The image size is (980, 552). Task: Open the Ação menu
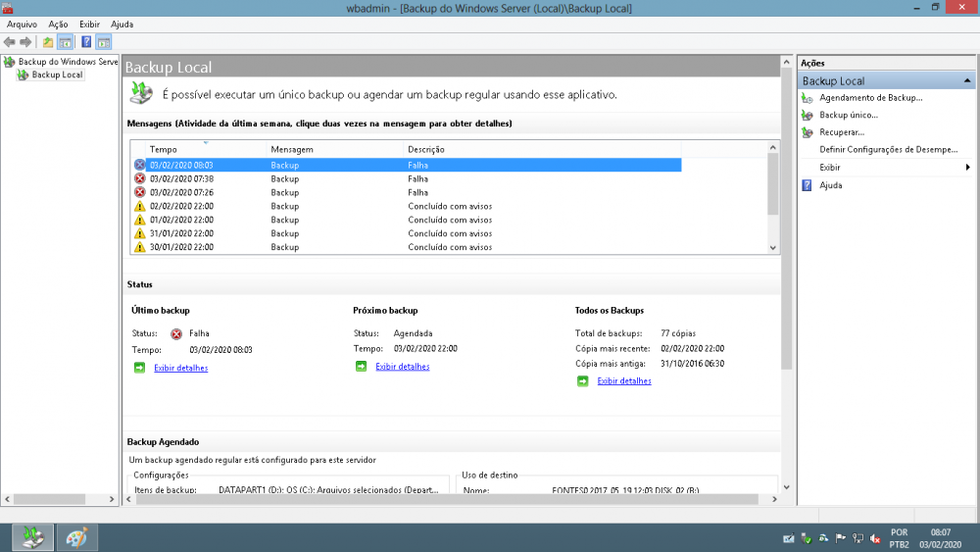[x=58, y=25]
